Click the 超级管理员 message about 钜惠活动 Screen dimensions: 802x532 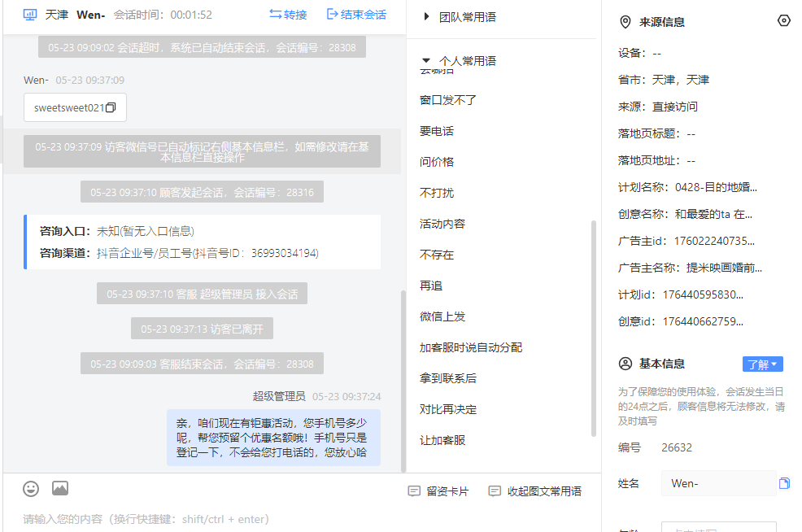[x=273, y=438]
